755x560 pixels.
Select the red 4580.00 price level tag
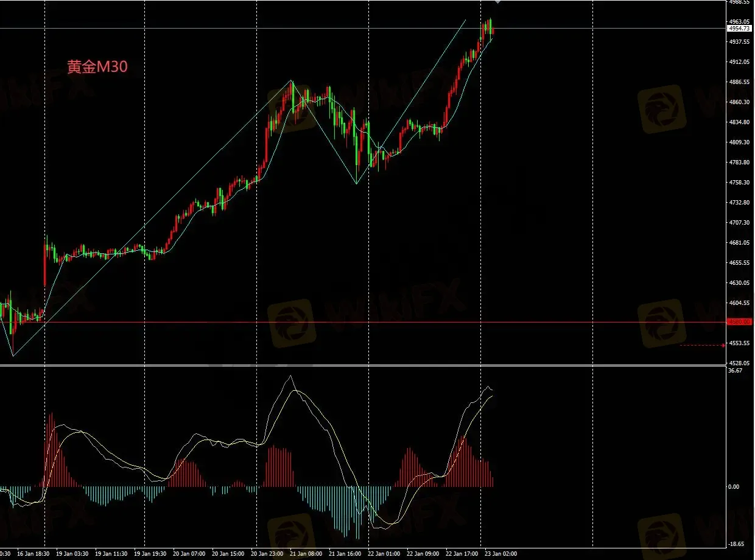[741, 322]
